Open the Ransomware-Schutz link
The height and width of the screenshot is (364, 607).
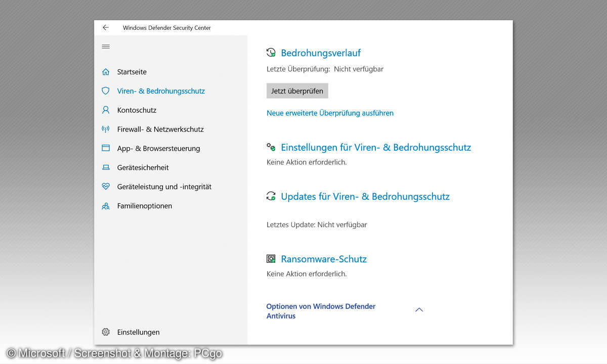pyautogui.click(x=324, y=259)
